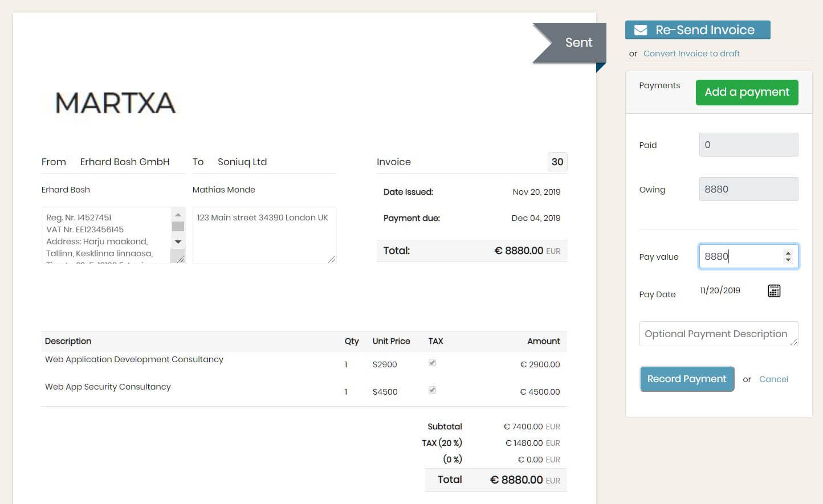The height and width of the screenshot is (504, 823).
Task: Click the Description column header
Action: pyautogui.click(x=68, y=341)
